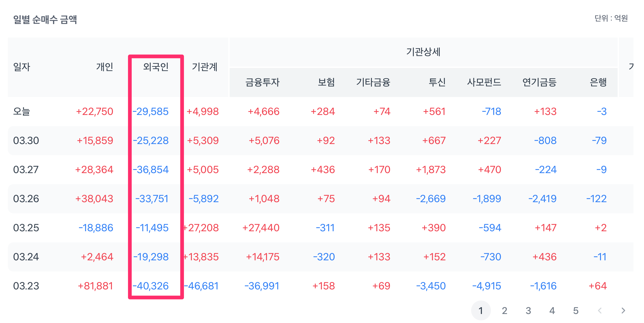
Task: Select the 03.26 date row
Action: click(26, 199)
